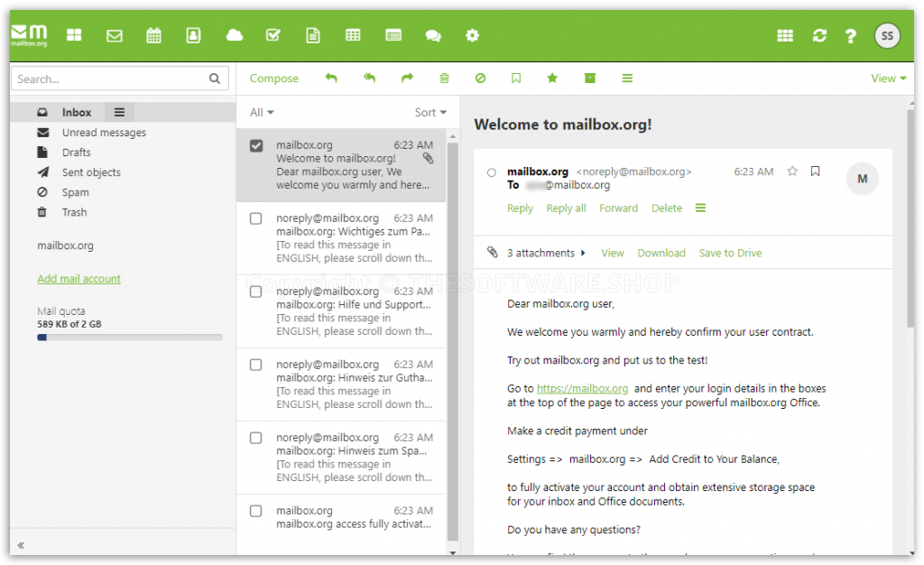Click the attachments Download link

661,253
